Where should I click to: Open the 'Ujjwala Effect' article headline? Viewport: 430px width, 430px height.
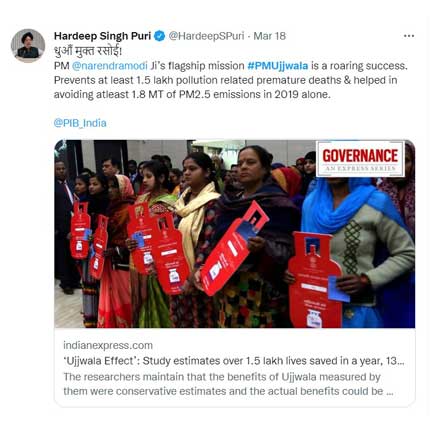(x=234, y=361)
